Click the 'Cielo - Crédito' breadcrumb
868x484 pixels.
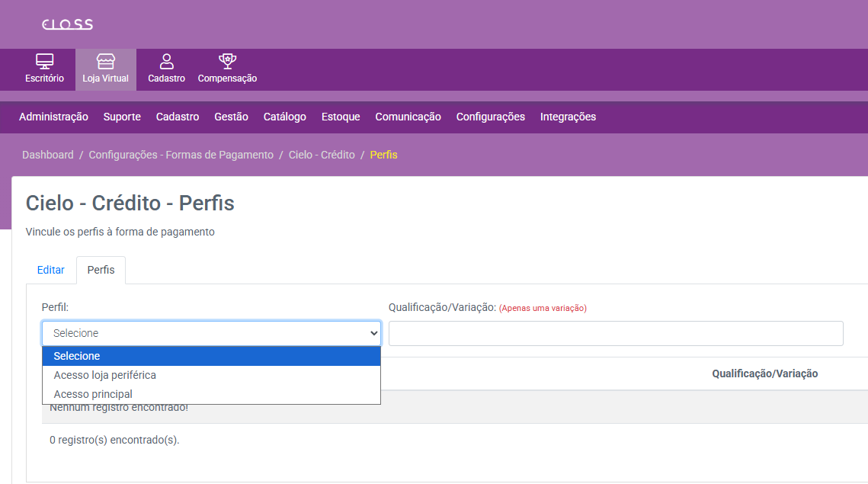pyautogui.click(x=322, y=155)
